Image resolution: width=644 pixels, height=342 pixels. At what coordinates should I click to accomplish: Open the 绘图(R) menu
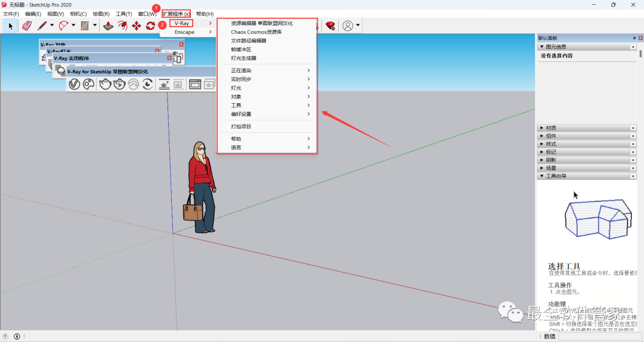(101, 14)
